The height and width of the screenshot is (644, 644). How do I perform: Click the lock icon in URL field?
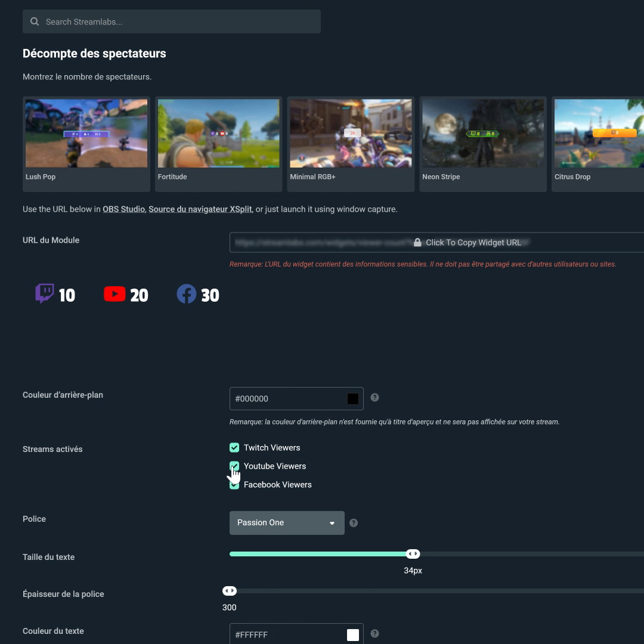(x=417, y=242)
